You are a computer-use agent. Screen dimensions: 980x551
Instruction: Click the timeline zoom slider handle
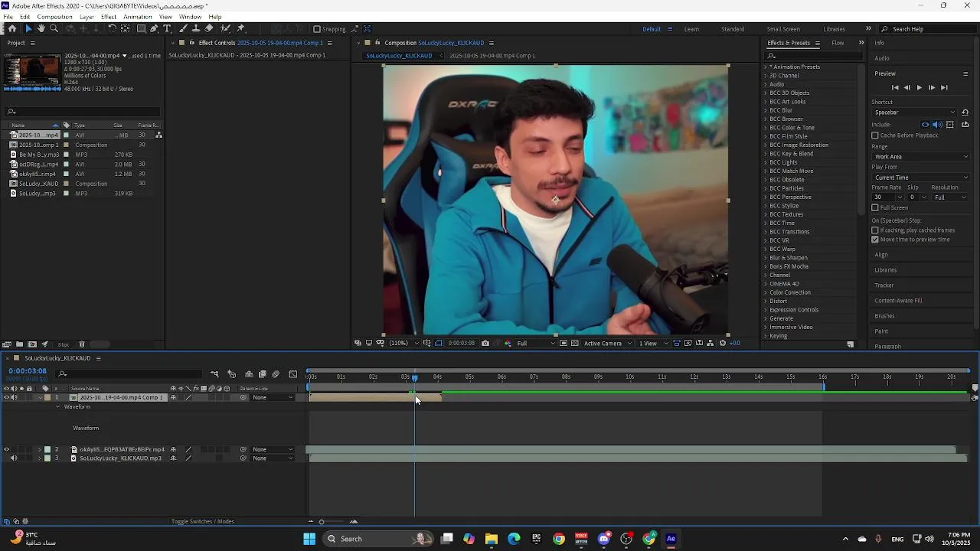coord(322,522)
